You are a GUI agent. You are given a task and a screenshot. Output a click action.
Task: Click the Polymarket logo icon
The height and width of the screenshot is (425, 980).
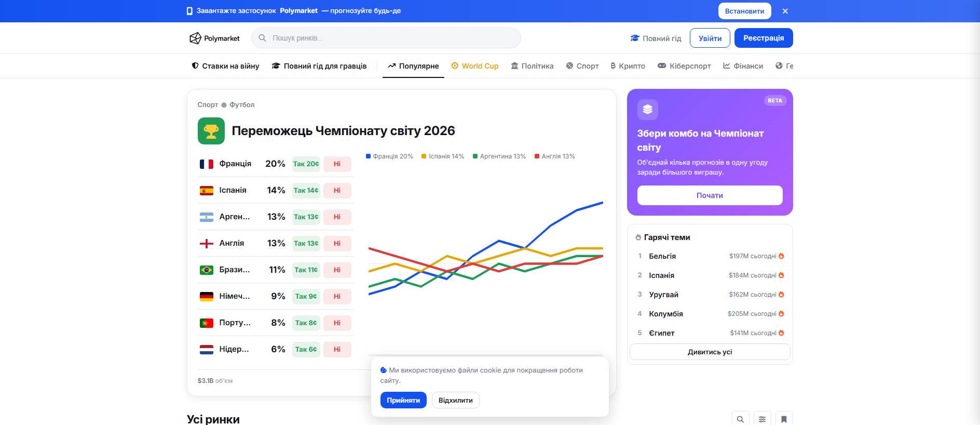[x=195, y=38]
